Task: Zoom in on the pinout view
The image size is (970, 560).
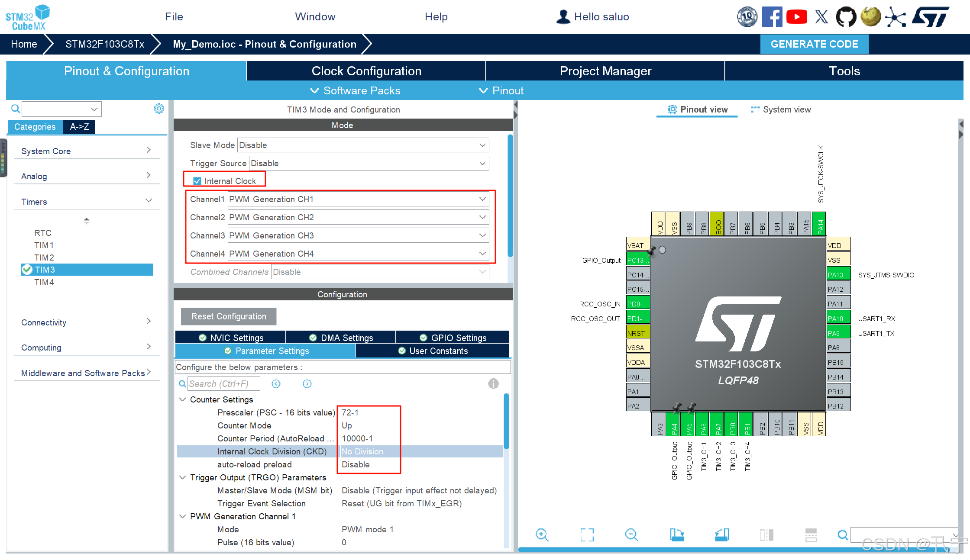Action: (x=542, y=535)
